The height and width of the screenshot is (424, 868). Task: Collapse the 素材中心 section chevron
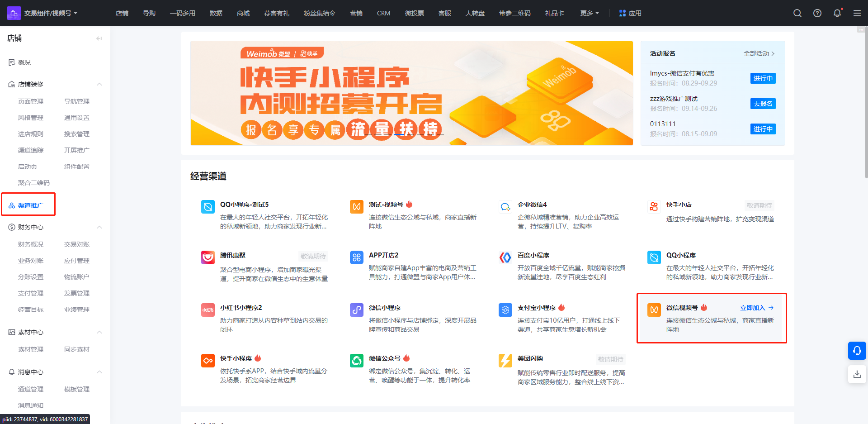coord(99,332)
